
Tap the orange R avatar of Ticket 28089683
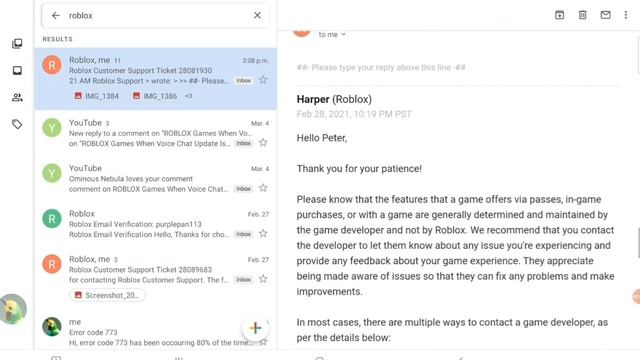[52, 264]
